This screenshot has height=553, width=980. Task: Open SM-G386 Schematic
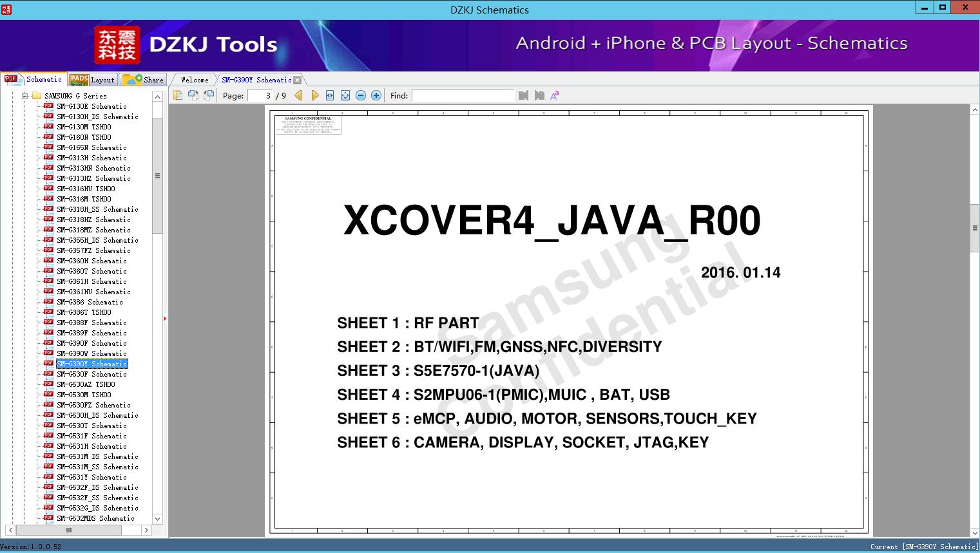(90, 302)
